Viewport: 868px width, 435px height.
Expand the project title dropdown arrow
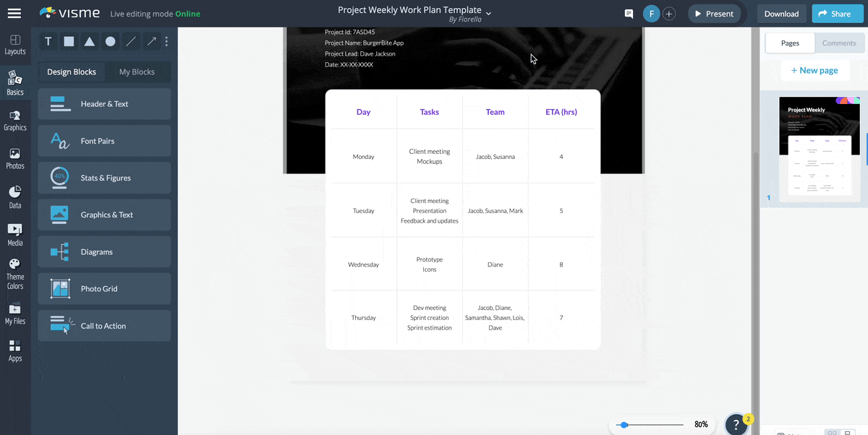click(489, 13)
